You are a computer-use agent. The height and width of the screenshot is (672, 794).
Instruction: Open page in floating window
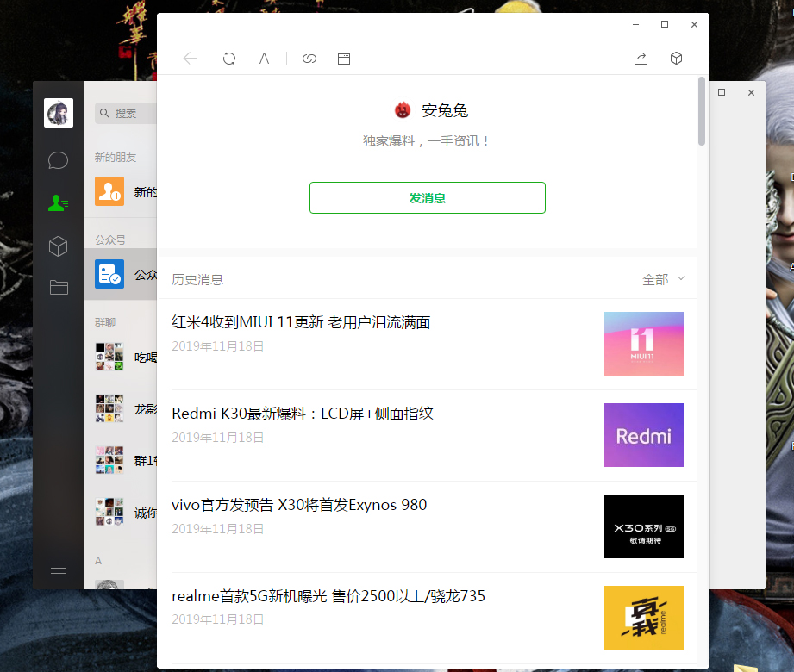[x=343, y=59]
